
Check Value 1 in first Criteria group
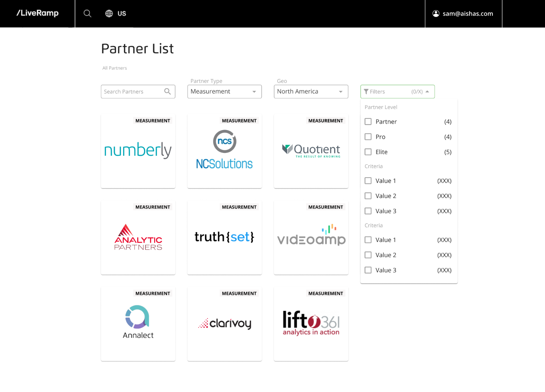pyautogui.click(x=368, y=181)
